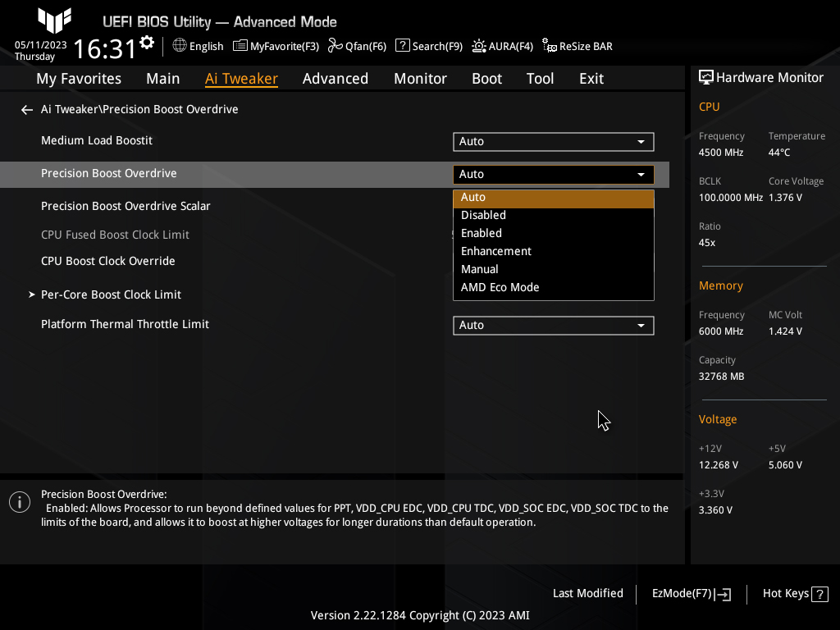Choose Auto in the dropdown list
Screen dimensions: 840x630
tap(554, 197)
